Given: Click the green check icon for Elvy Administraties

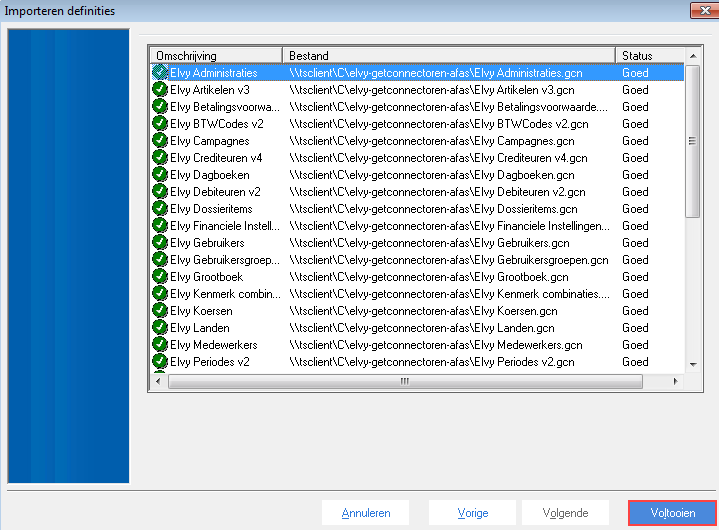Looking at the screenshot, I should point(160,72).
